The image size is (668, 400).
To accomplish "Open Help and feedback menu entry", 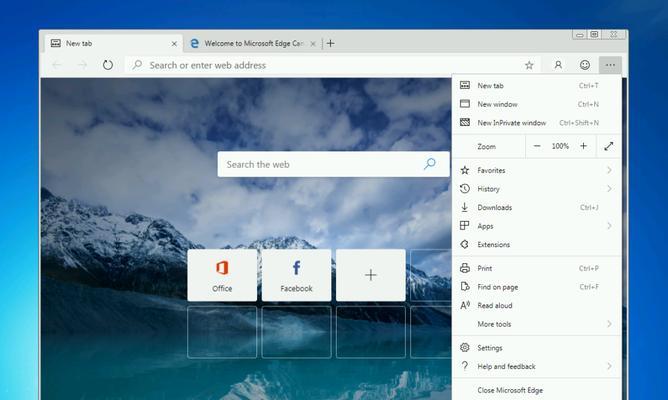I will pyautogui.click(x=536, y=366).
